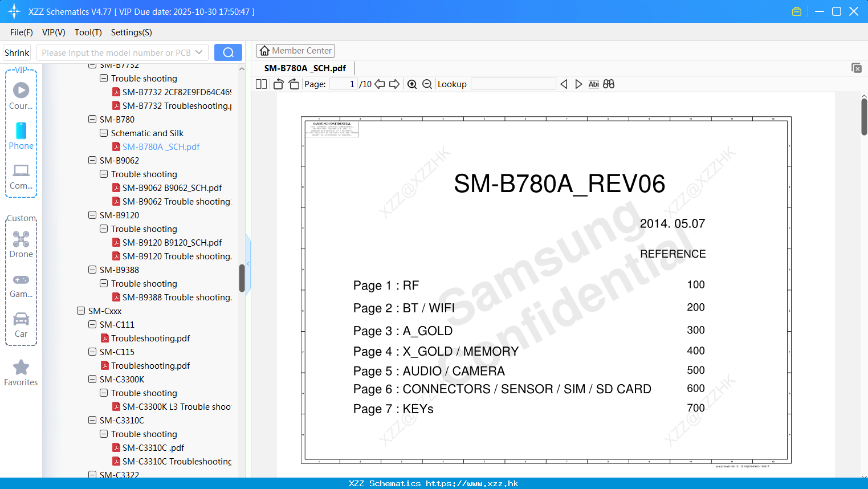Screen dimensions: 868x489
Task: Collapse the SM-B9388 tree node
Action: coord(92,270)
